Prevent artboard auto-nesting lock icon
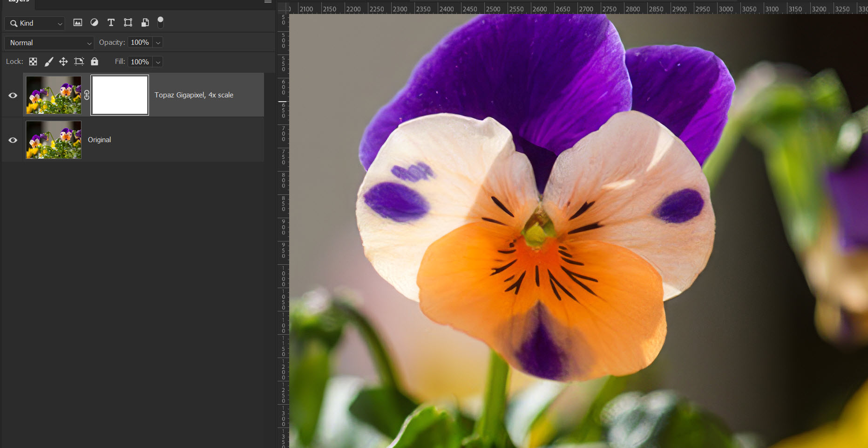The width and height of the screenshot is (868, 448). click(79, 62)
